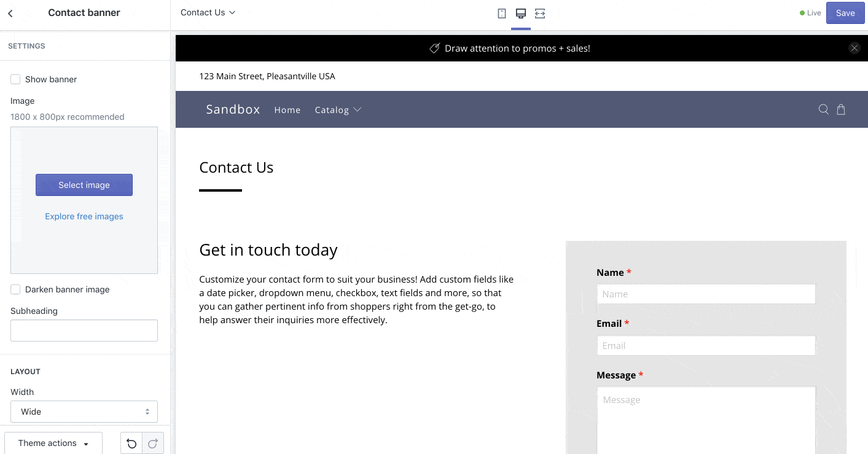Switch to mobile preview icon

pyautogui.click(x=502, y=14)
